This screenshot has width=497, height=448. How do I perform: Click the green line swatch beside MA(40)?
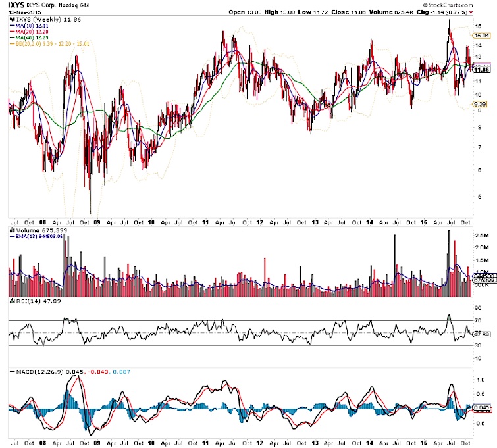tap(13, 37)
